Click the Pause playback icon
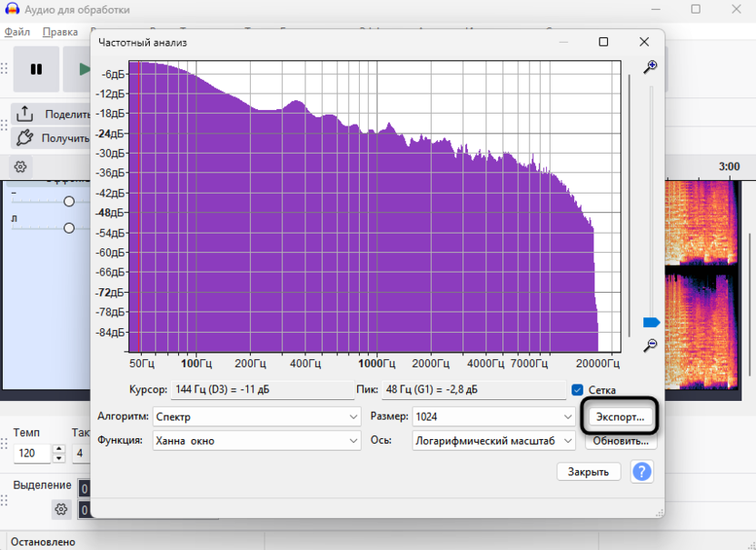 coord(35,69)
